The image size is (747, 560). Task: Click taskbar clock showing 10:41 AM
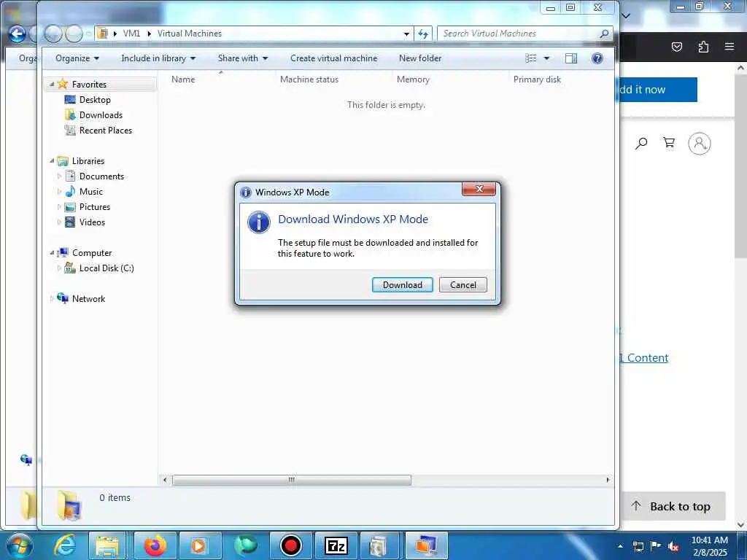pyautogui.click(x=709, y=546)
